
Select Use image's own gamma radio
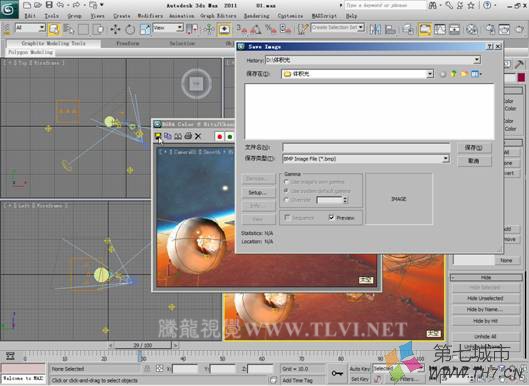[286, 182]
